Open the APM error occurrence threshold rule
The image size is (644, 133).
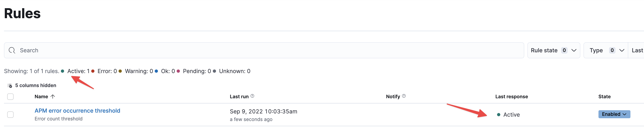click(77, 110)
